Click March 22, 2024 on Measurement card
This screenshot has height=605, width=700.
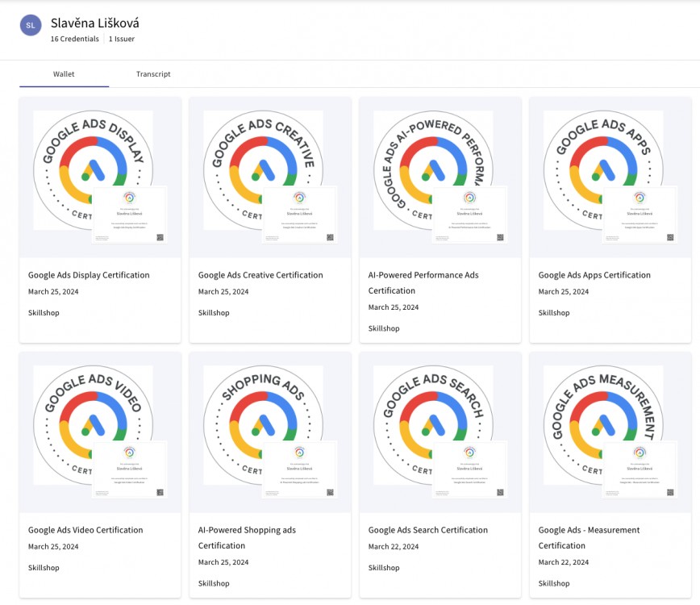[x=564, y=562]
